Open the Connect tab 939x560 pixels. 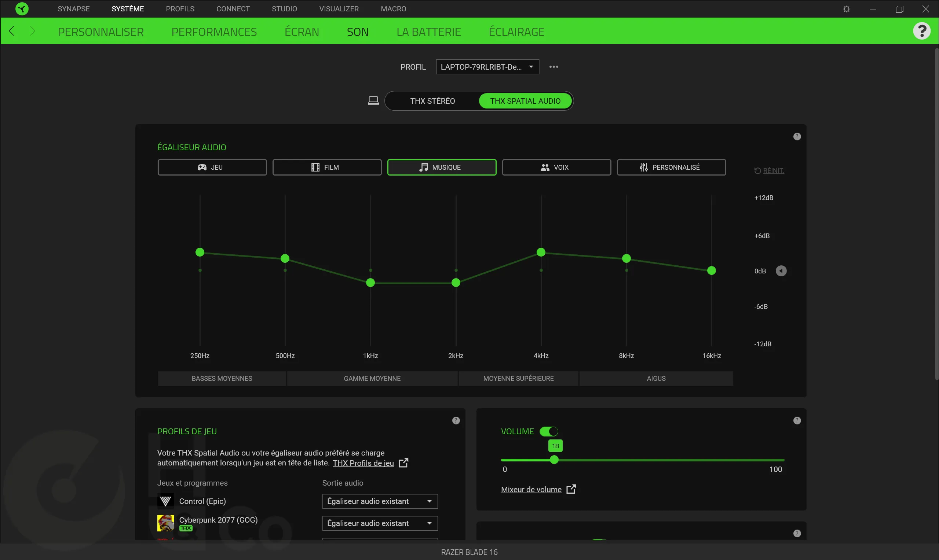233,9
